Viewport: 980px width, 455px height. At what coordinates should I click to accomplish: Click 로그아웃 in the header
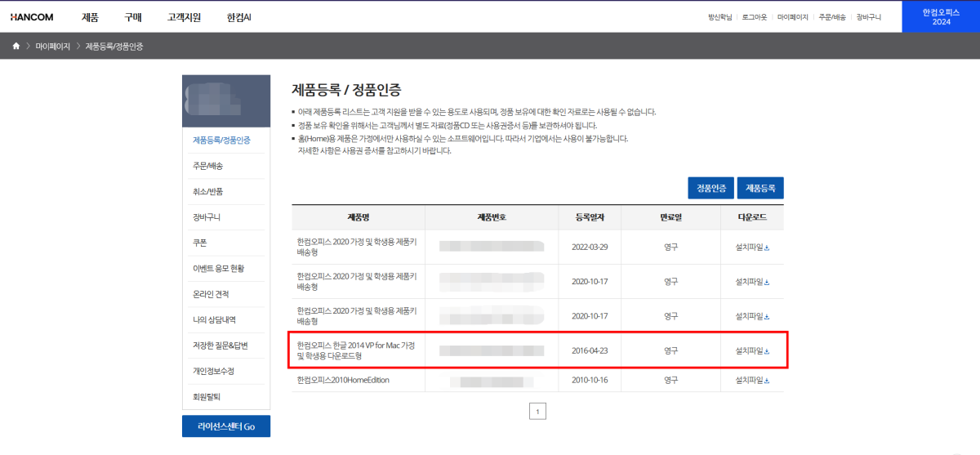[755, 16]
